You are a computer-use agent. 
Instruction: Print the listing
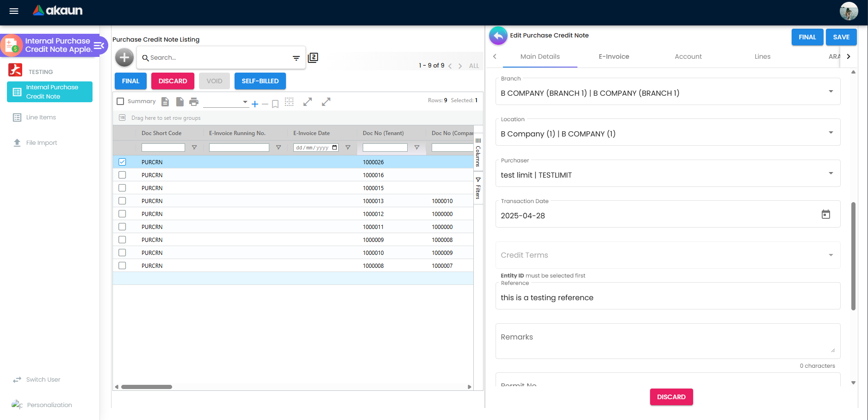point(194,102)
